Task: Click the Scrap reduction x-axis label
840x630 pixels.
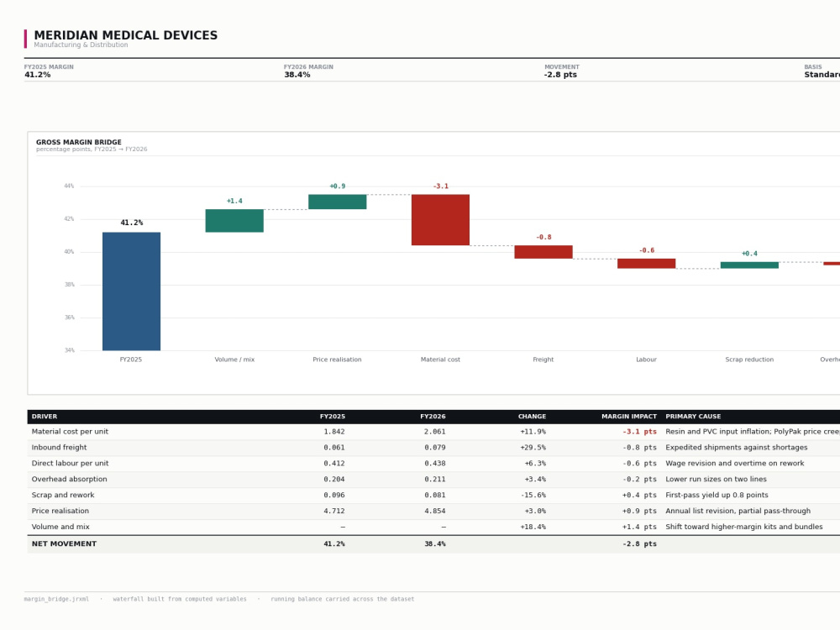Action: [749, 360]
